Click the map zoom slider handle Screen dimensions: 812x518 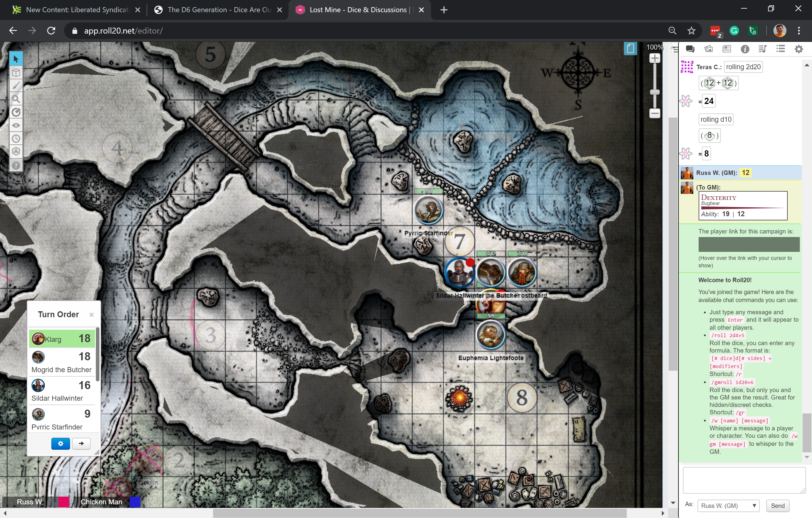[x=654, y=92]
